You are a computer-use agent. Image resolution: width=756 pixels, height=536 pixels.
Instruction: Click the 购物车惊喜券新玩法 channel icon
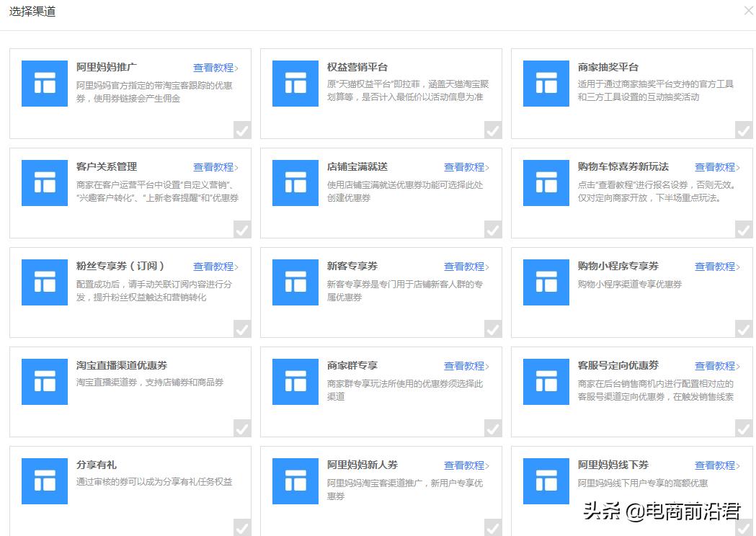click(x=546, y=183)
